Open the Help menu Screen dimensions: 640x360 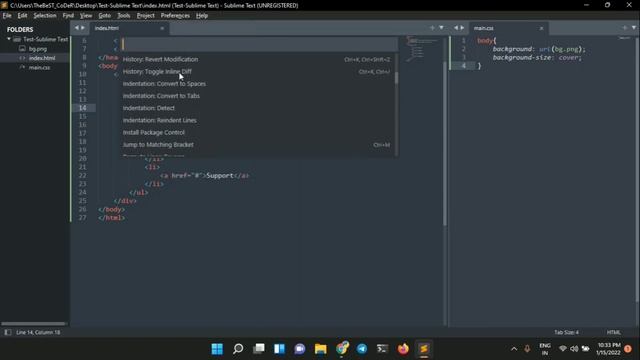point(202,16)
